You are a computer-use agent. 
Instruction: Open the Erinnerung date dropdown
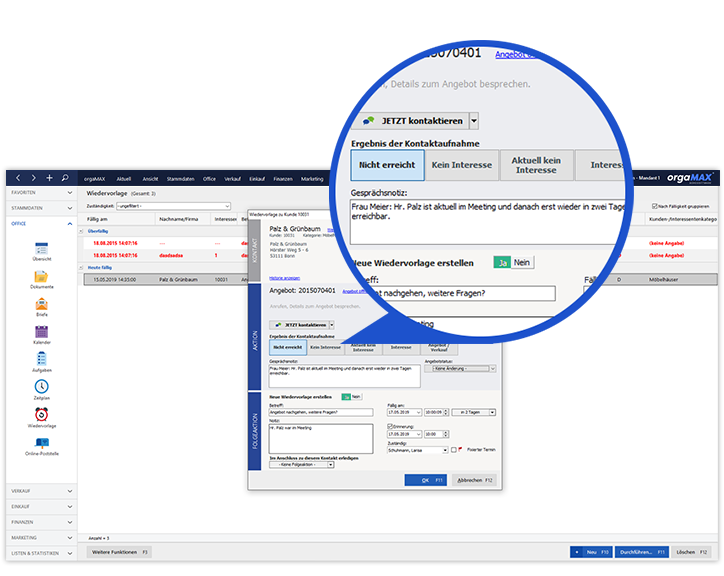pos(418,434)
